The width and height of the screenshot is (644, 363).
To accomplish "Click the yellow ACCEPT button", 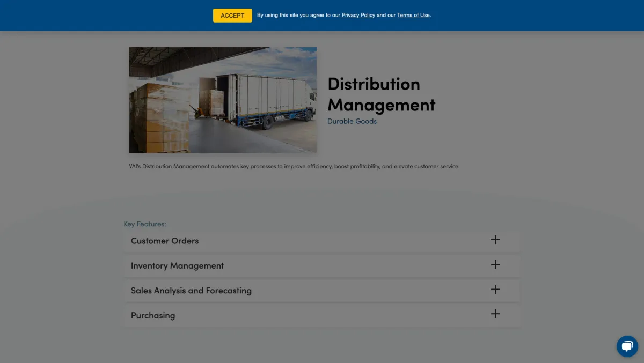I will pyautogui.click(x=232, y=16).
